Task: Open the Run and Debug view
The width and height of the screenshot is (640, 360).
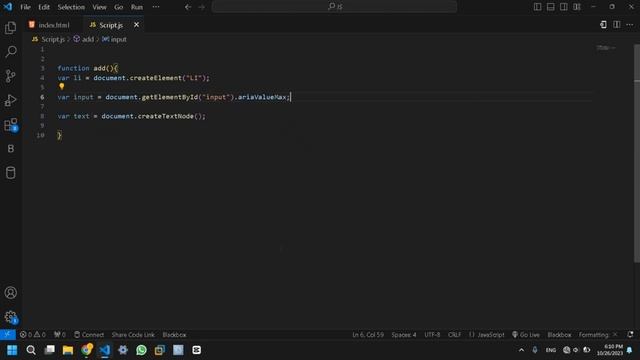Action: click(11, 100)
